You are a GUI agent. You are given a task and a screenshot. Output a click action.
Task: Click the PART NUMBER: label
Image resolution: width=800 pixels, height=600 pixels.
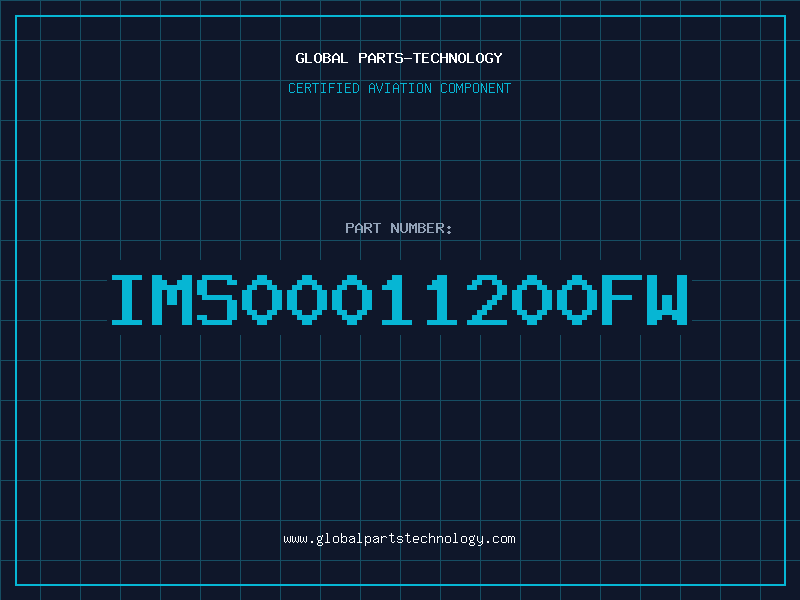click(x=399, y=228)
